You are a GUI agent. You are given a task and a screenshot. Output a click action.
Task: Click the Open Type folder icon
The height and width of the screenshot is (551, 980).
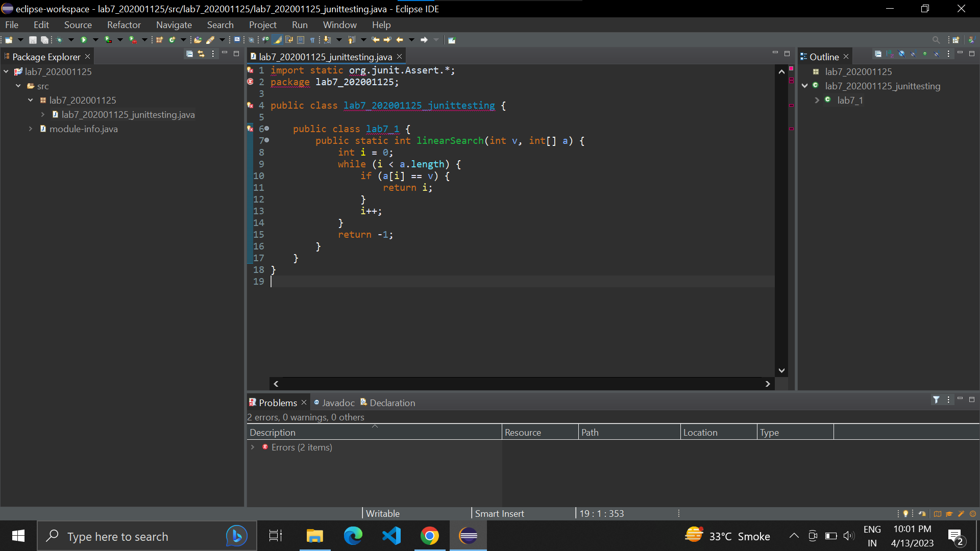pos(198,40)
